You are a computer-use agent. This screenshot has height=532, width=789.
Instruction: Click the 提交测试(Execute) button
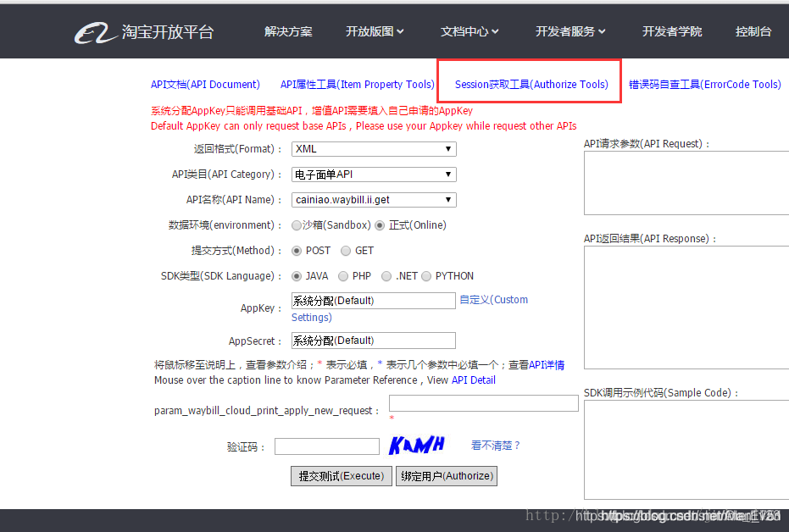[341, 475]
